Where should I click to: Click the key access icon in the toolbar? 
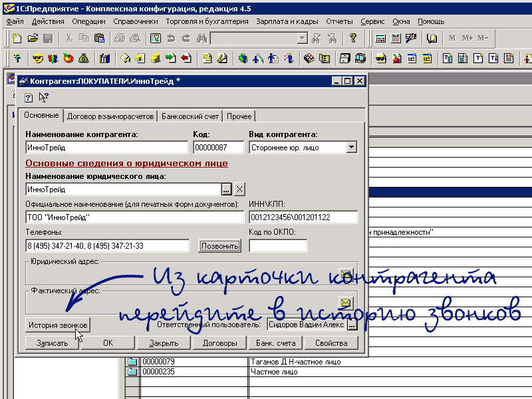(x=156, y=39)
